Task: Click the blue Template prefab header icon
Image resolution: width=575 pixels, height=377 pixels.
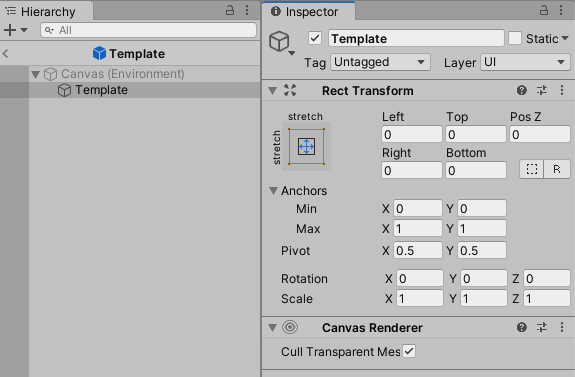Action: pyautogui.click(x=99, y=54)
